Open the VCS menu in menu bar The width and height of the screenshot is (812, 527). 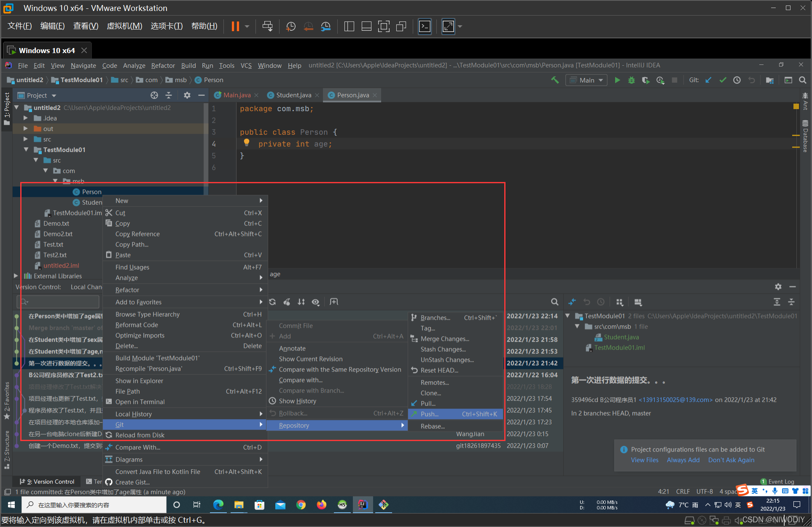[x=246, y=65]
